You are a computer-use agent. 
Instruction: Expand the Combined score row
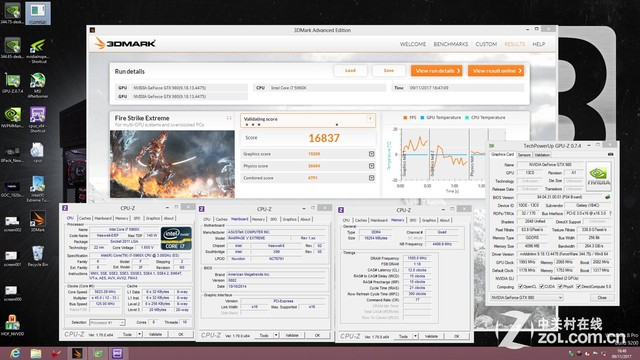click(371, 178)
